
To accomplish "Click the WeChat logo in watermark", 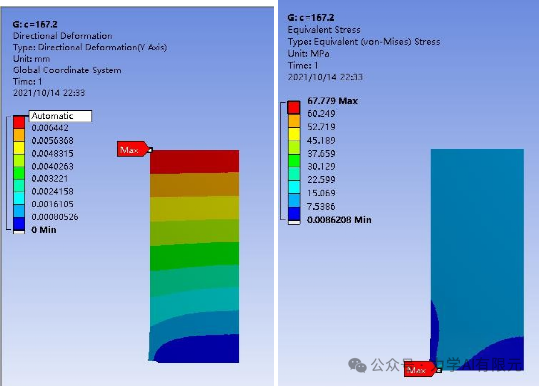I will tap(357, 365).
